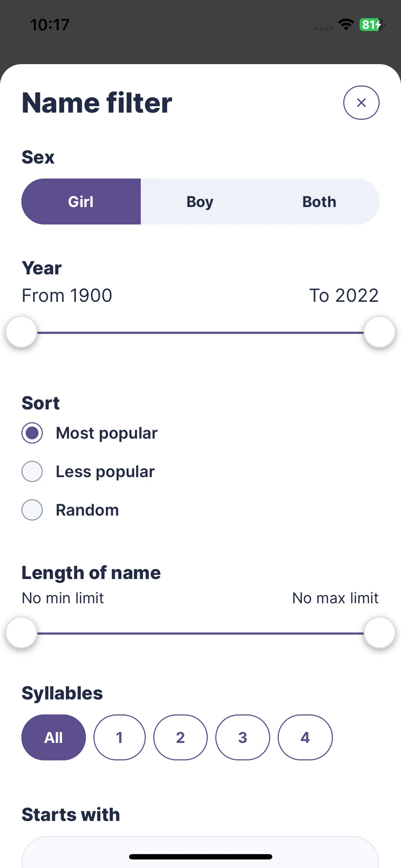Select the 4 syllables chip

click(x=305, y=737)
